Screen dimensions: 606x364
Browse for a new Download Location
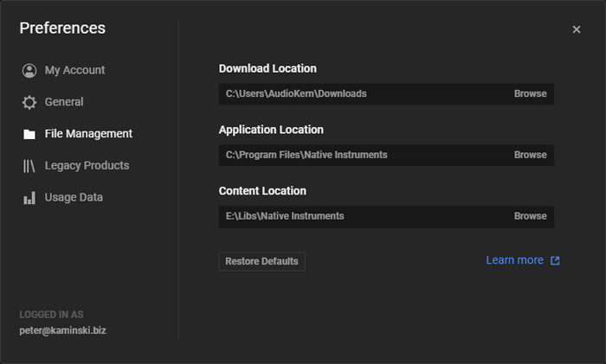[530, 93]
